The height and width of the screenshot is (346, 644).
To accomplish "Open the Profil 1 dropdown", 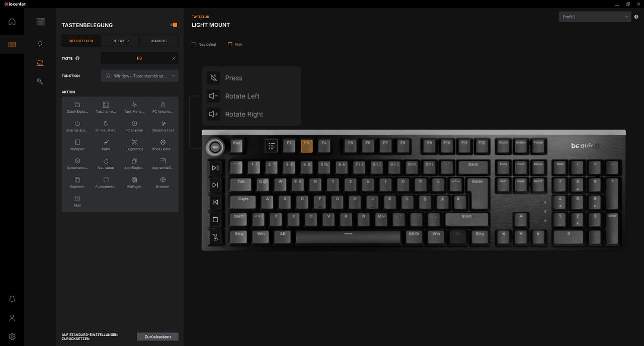I will 595,17.
